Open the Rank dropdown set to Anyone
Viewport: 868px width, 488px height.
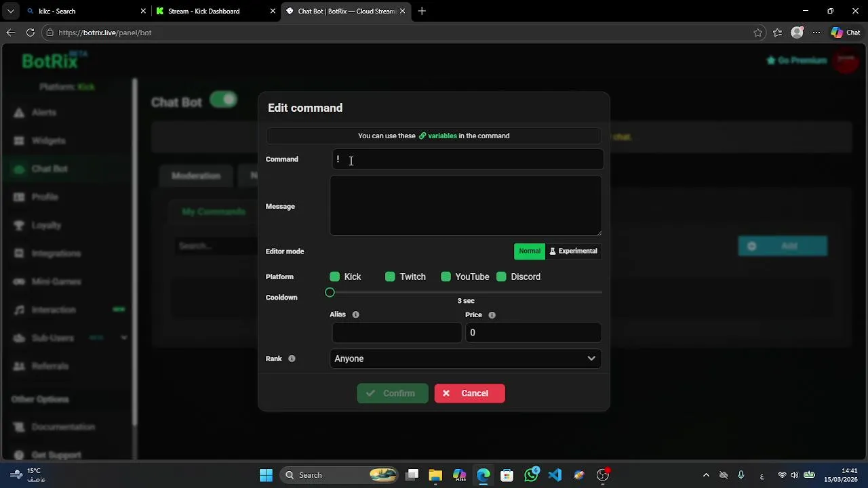[x=466, y=359]
